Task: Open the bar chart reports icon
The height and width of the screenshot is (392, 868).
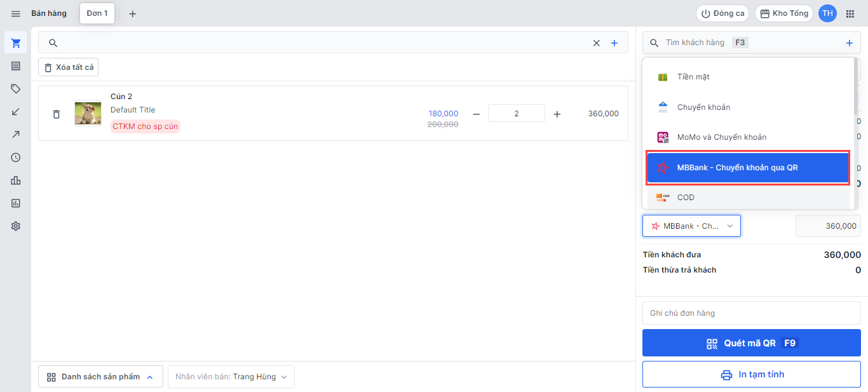Action: coord(16,180)
